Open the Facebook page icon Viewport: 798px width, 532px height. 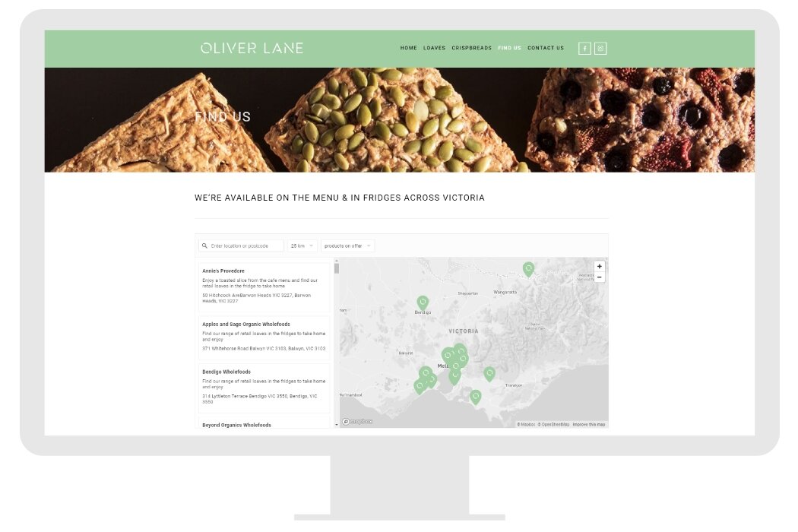click(584, 49)
